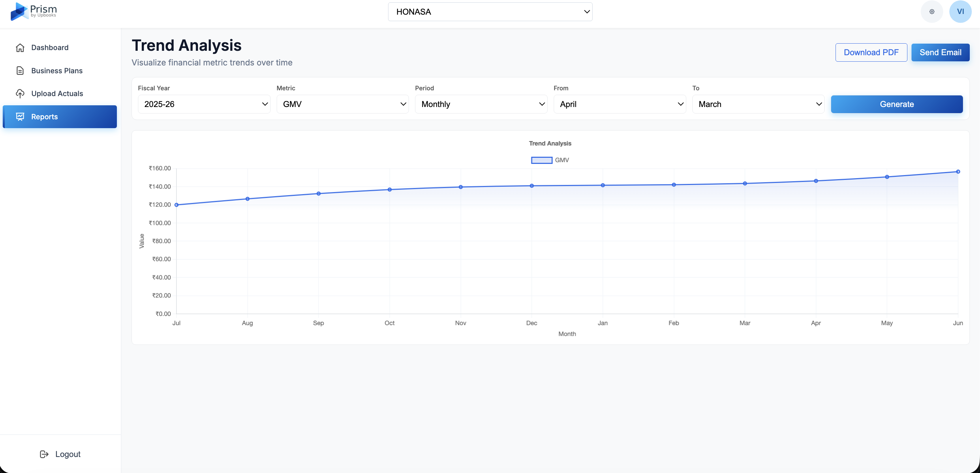The height and width of the screenshot is (473, 980).
Task: Open the Metric GMV dropdown
Action: 342,104
